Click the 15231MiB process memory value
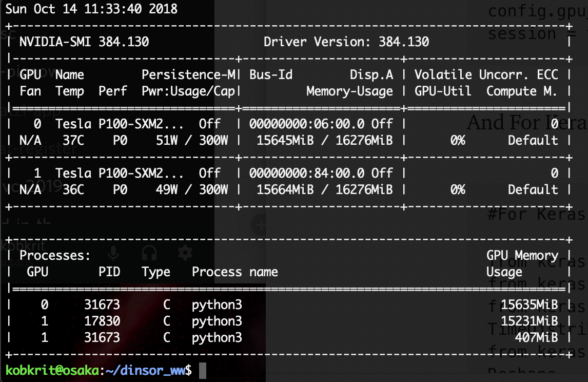The width and height of the screenshot is (588, 382). 529,321
